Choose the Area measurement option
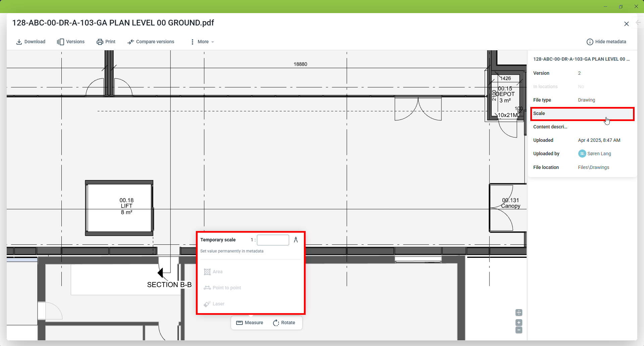 point(213,272)
